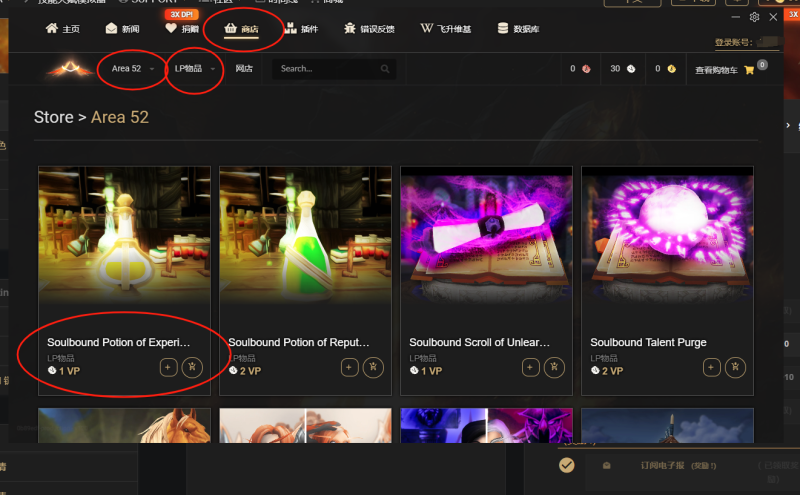Click the Soulbound Potion of Experi... title
Screen dimensions: 800x495
(x=118, y=342)
